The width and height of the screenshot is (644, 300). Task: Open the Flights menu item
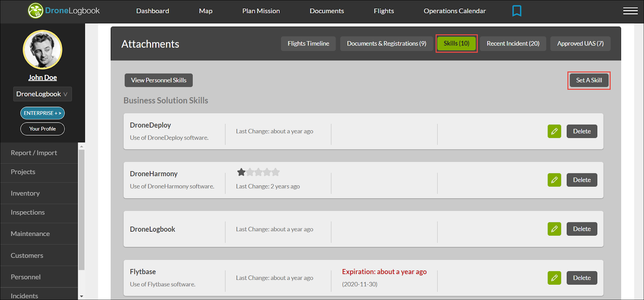384,11
